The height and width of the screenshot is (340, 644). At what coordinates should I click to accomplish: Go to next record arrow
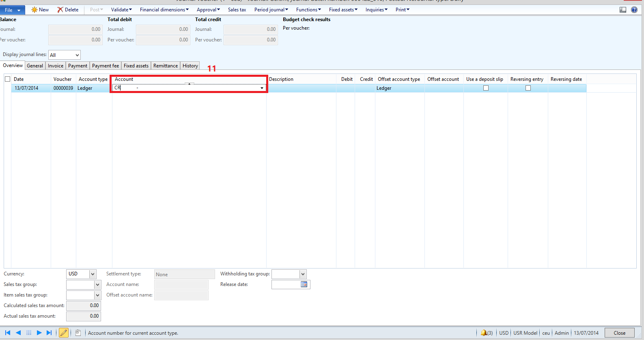pos(39,333)
